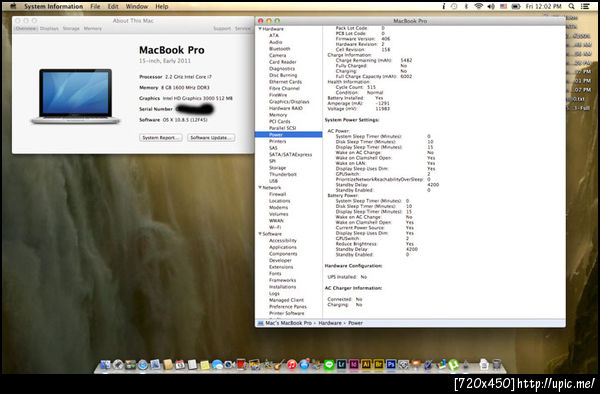Switch to Memory tab in About This Mac
This screenshot has height=394, width=600.
coord(93,28)
